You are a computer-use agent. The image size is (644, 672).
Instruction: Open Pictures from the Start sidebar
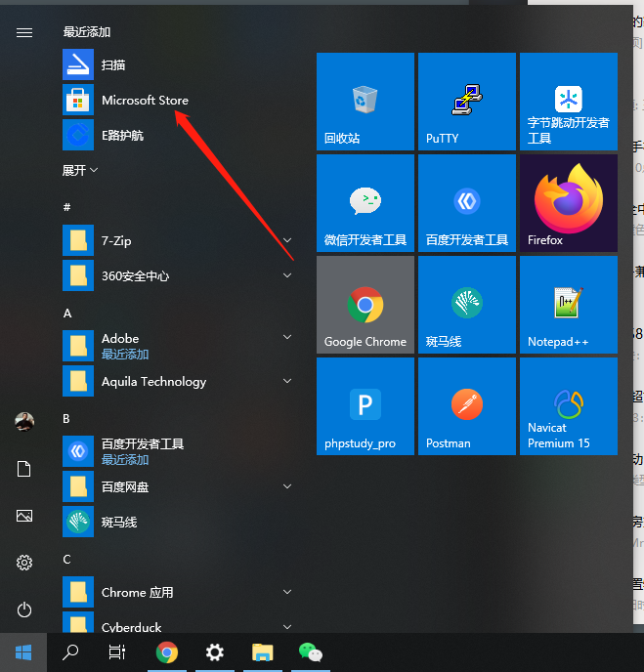point(24,516)
